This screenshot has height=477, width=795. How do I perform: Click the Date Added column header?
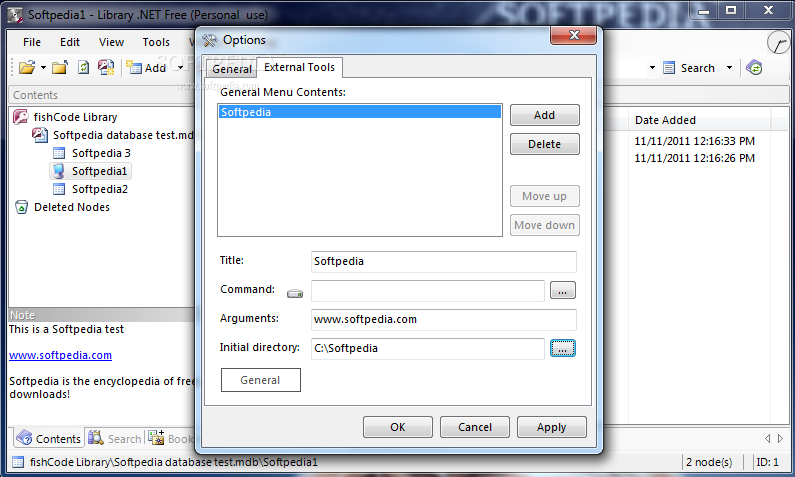pos(699,120)
